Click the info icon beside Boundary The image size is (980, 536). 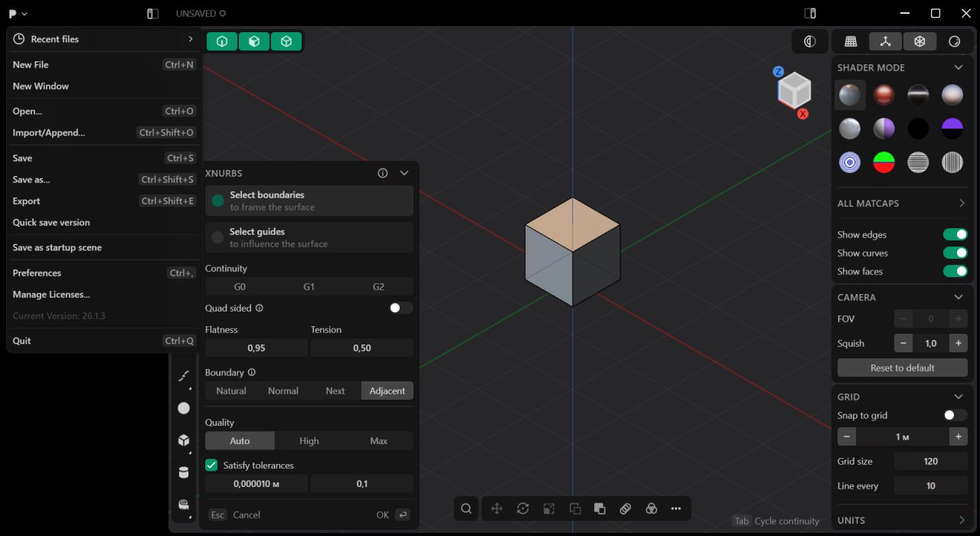(x=251, y=372)
